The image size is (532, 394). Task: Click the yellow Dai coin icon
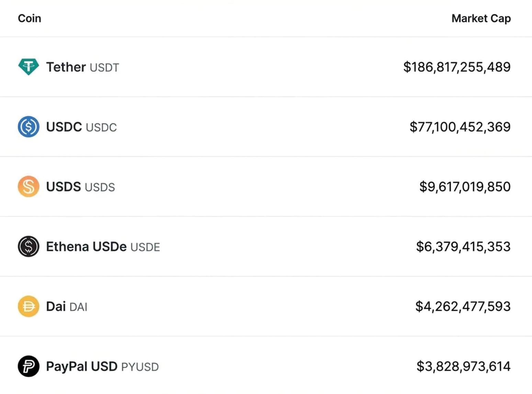[x=29, y=306]
